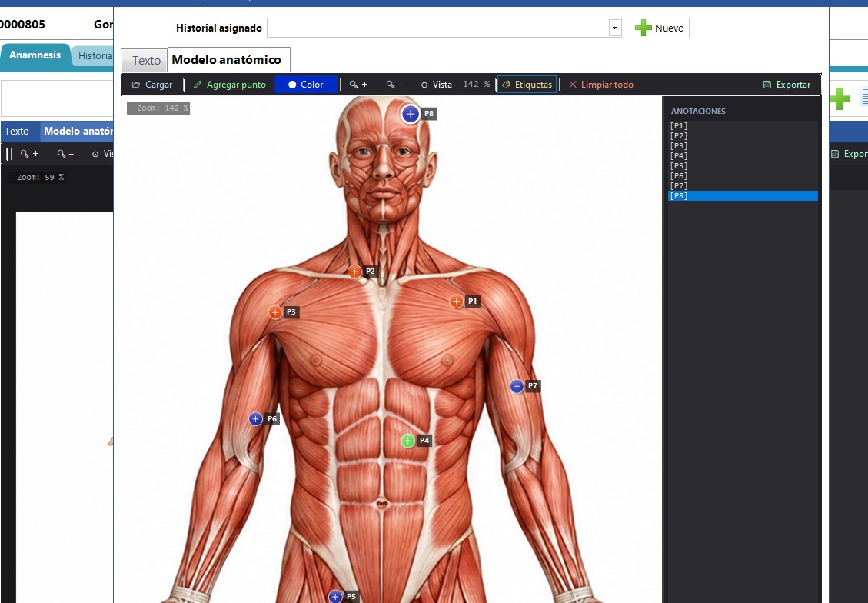Image resolution: width=868 pixels, height=603 pixels.
Task: Select [P7] in the Anotaciones list
Action: tap(743, 185)
